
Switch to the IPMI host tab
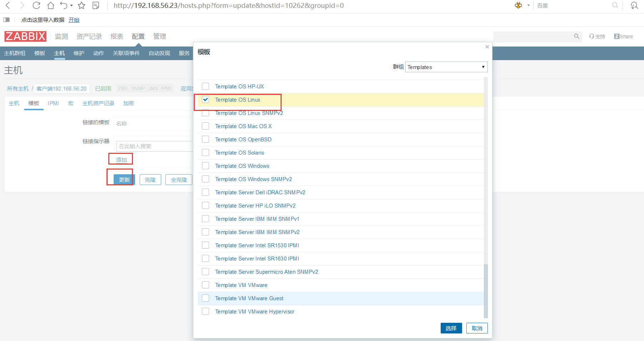[53, 103]
